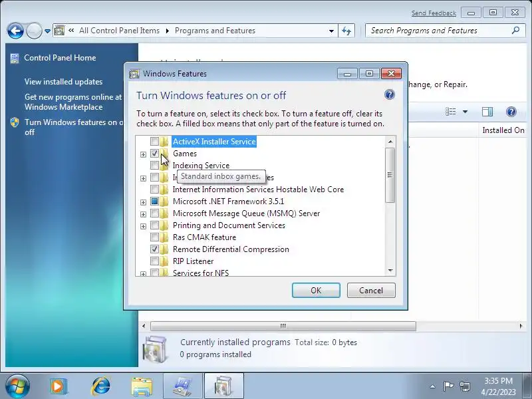Click the Windows Features title bar icon
The width and height of the screenshot is (532, 399).
point(134,74)
